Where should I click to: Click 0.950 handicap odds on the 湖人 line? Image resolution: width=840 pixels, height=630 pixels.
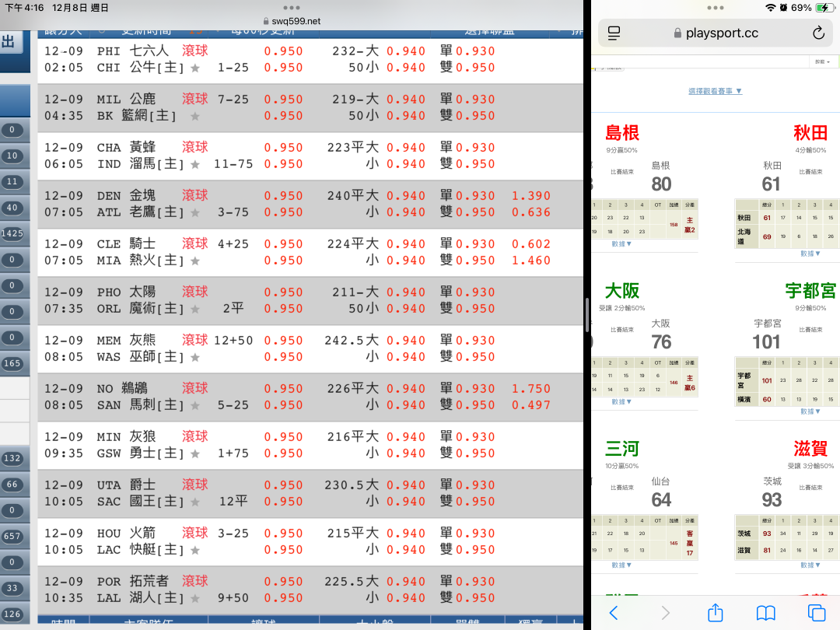pos(283,598)
